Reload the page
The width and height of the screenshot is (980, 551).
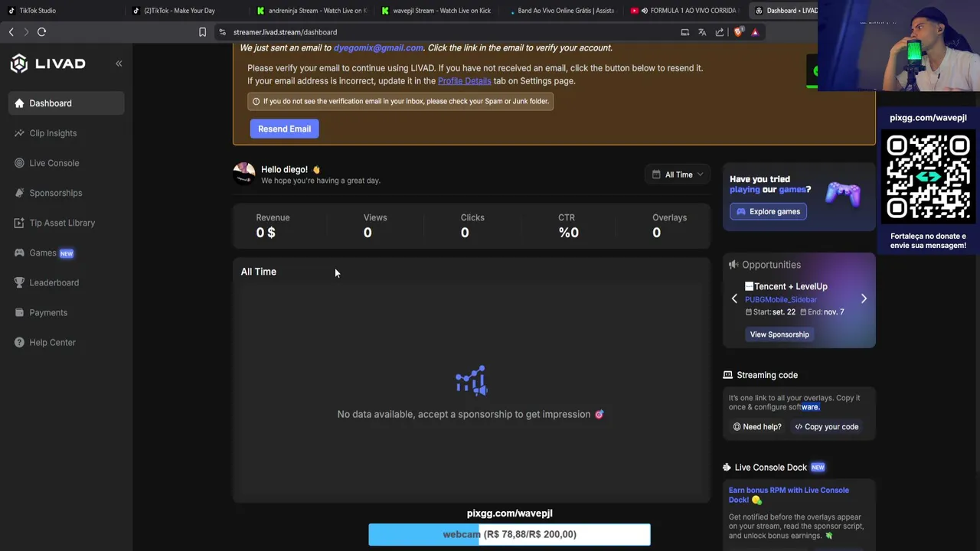point(41,32)
